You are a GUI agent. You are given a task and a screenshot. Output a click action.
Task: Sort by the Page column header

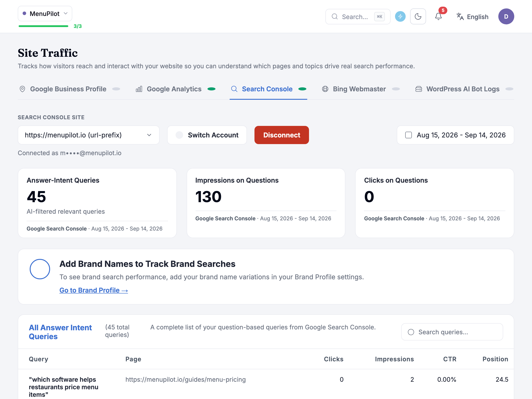coord(133,359)
